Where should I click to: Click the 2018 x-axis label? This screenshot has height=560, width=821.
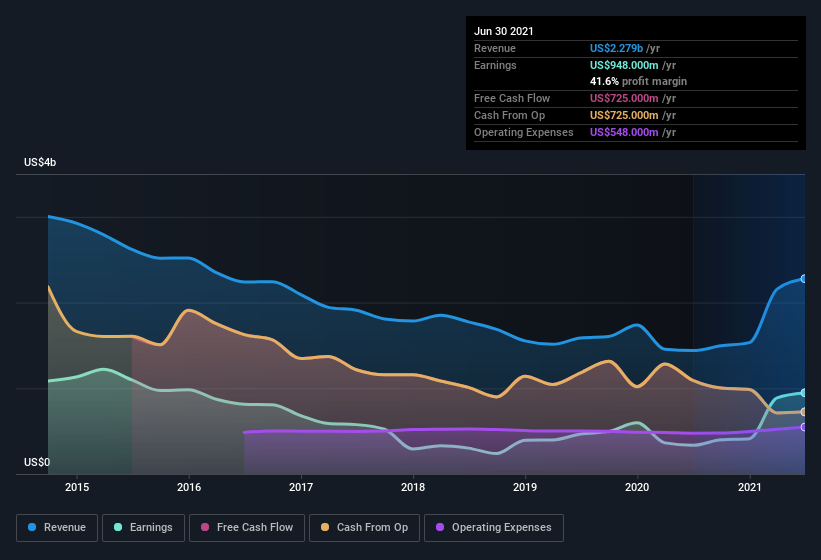pos(413,487)
